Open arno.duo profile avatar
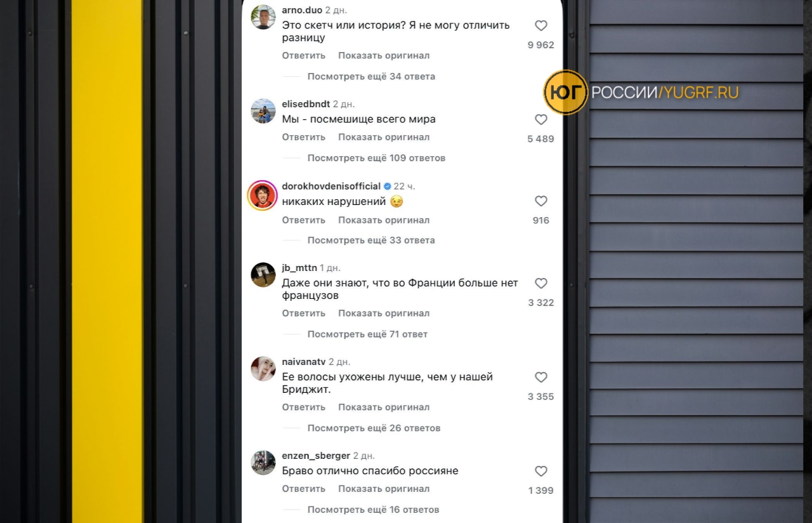This screenshot has height=523, width=812. point(263,17)
